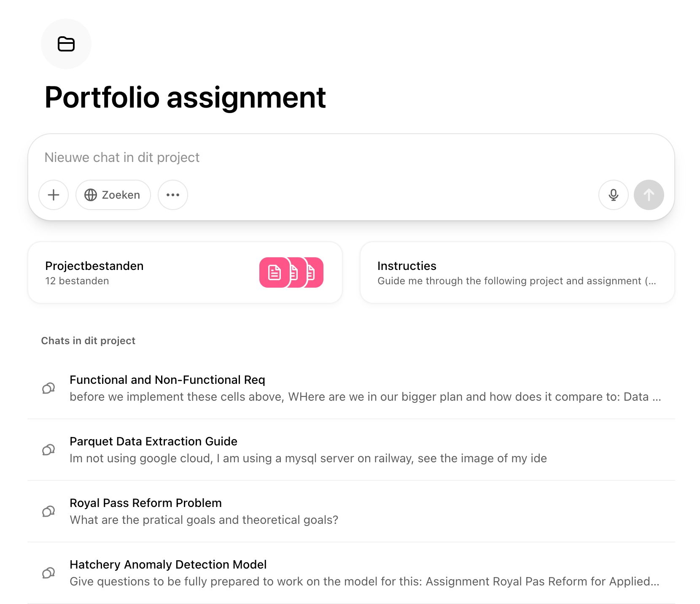Click the send arrow button
The image size is (700, 604).
(649, 195)
